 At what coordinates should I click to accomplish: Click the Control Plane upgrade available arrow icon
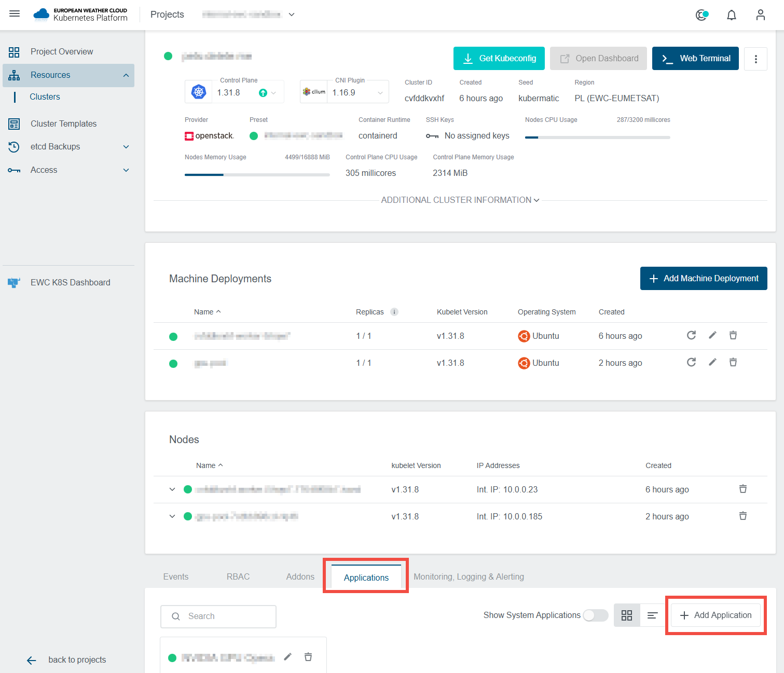point(263,93)
